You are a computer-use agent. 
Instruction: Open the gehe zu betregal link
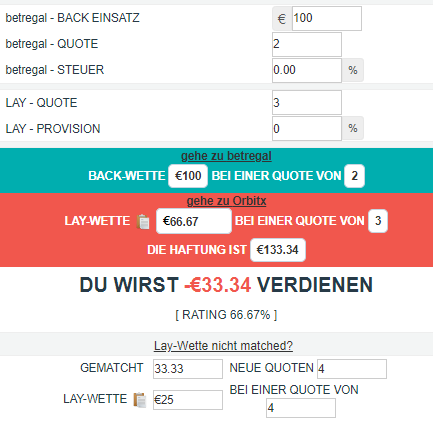pos(226,156)
